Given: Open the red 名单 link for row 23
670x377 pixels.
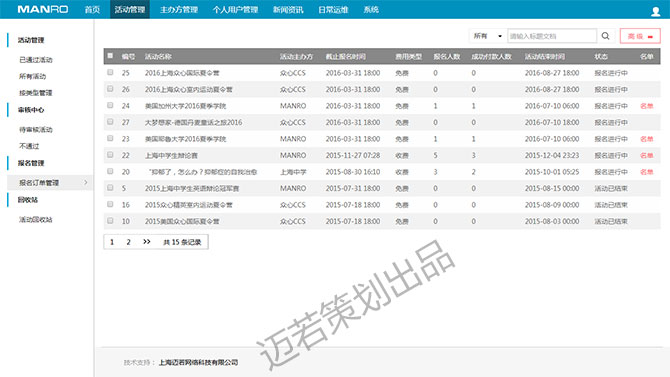Looking at the screenshot, I should (646, 139).
